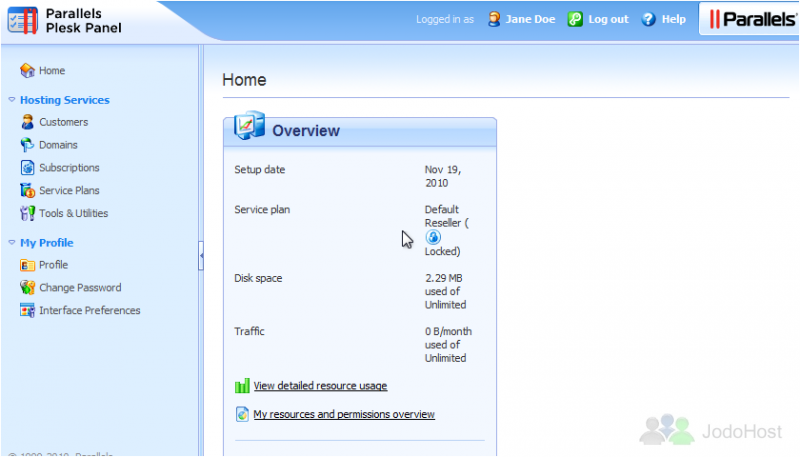Click the Setup date label

pos(260,169)
